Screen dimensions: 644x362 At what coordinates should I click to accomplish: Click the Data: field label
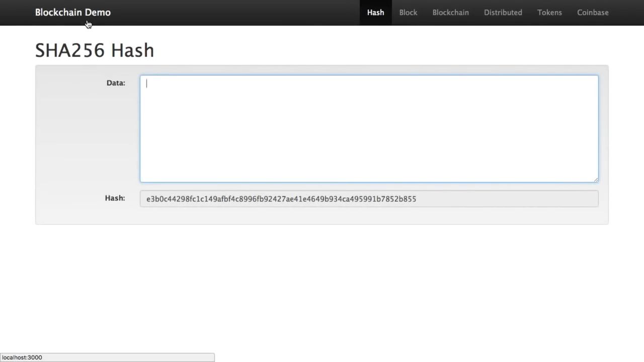pos(116,83)
